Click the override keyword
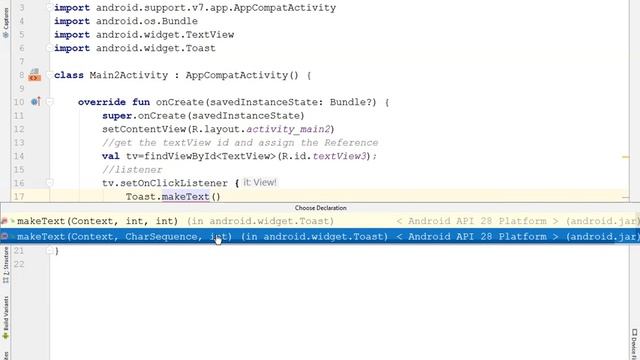The image size is (640, 360). click(x=102, y=102)
